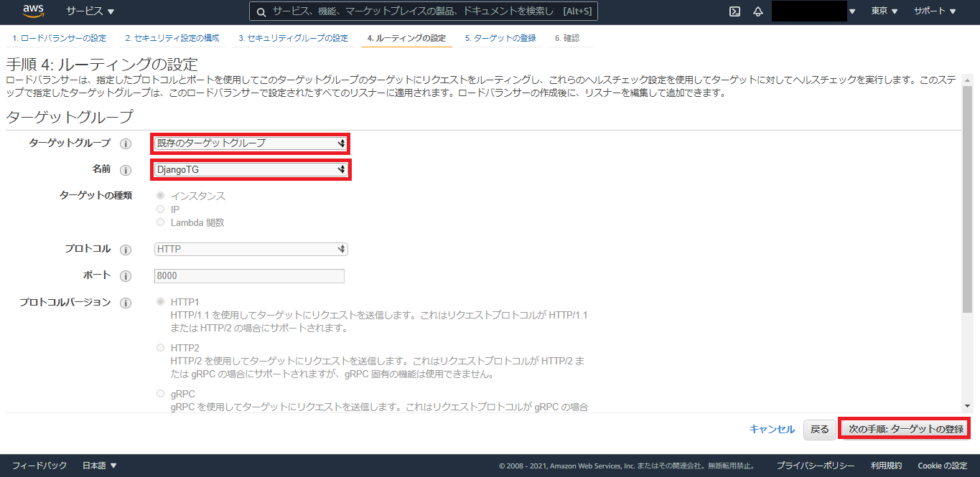980x477 pixels.
Task: Go to step 3 セキュリティグループの設定
Action: tap(293, 38)
